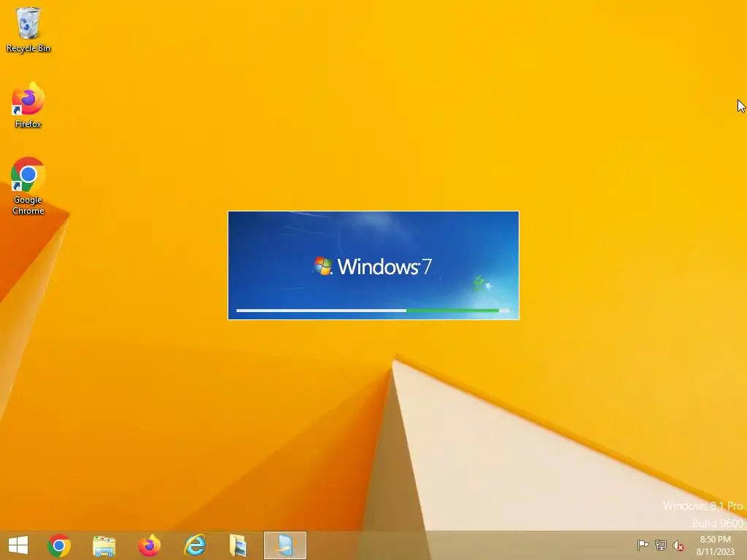Open the pinned pictures folder taskbar icon

pyautogui.click(x=238, y=545)
